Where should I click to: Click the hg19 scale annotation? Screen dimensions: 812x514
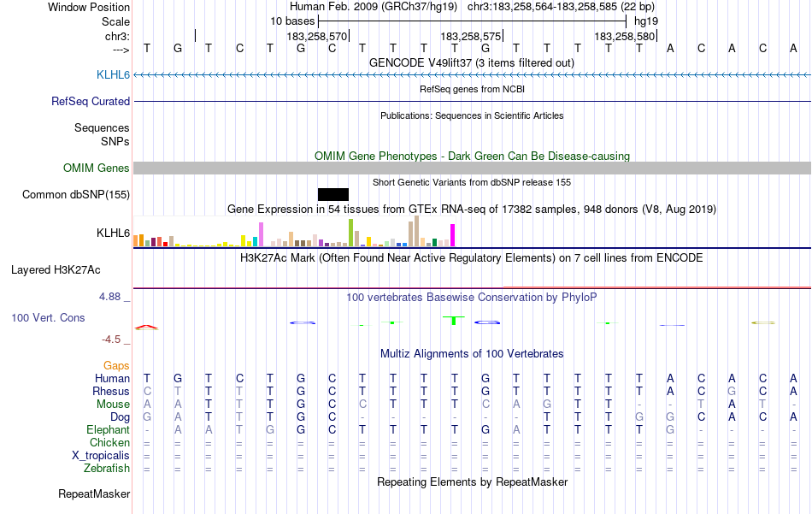(x=646, y=21)
